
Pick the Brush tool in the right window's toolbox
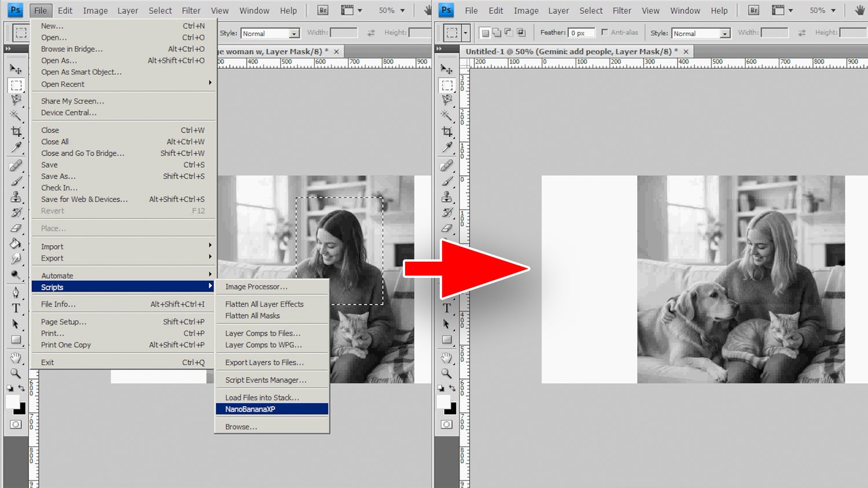pyautogui.click(x=447, y=182)
